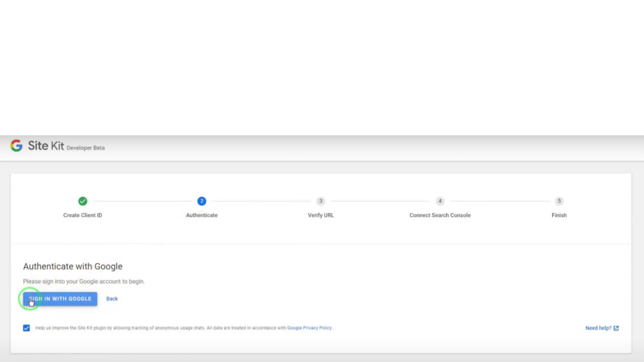Select step 4 Connect Search Console circle
Image resolution: width=644 pixels, height=362 pixels.
440,201
